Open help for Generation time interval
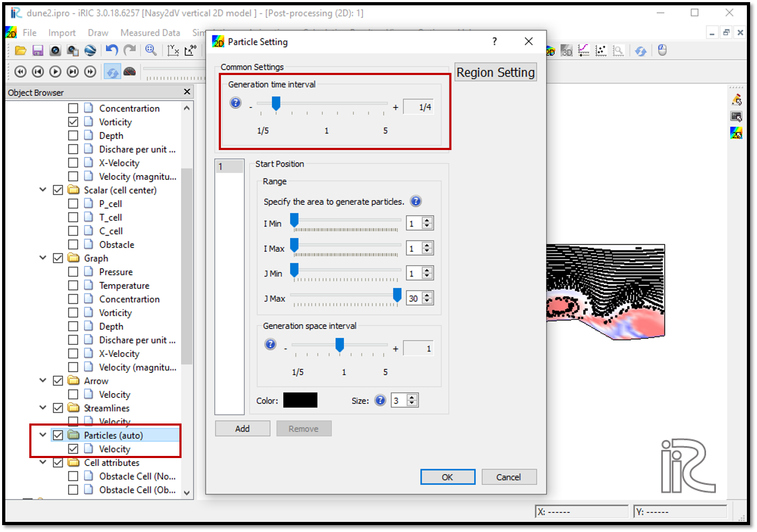 tap(236, 103)
